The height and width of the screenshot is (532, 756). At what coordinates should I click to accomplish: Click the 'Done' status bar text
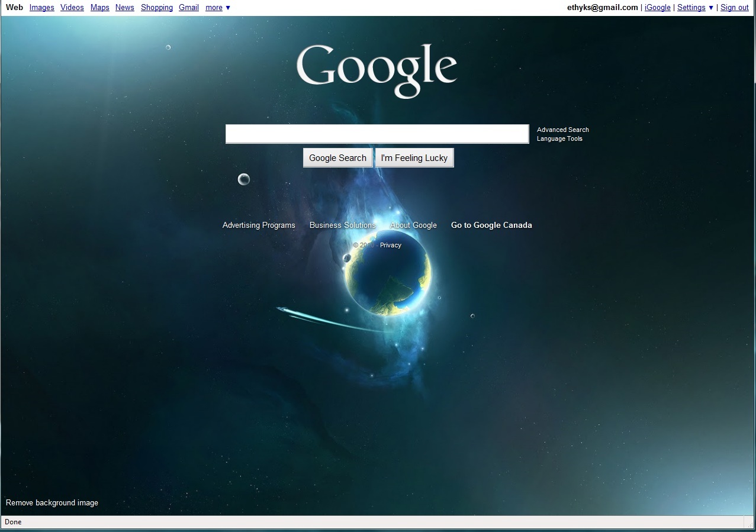tap(13, 522)
